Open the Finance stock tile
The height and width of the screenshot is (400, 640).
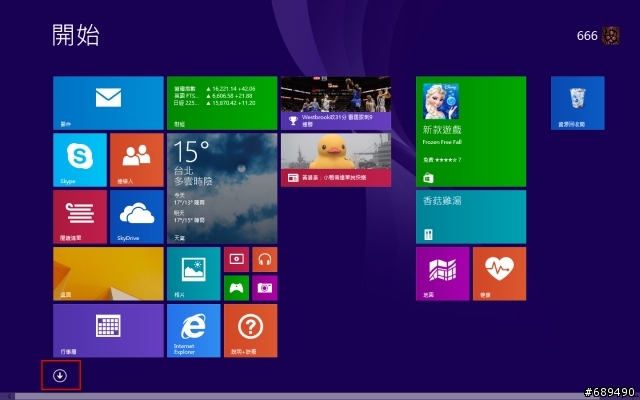[x=222, y=103]
